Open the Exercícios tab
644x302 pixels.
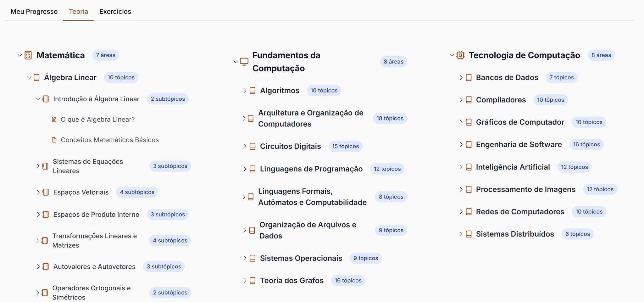tap(115, 12)
